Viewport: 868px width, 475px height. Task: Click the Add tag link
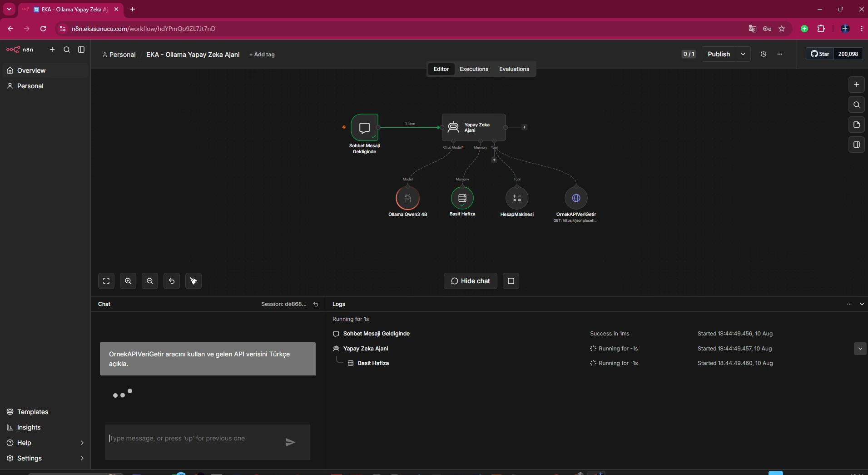(x=262, y=55)
